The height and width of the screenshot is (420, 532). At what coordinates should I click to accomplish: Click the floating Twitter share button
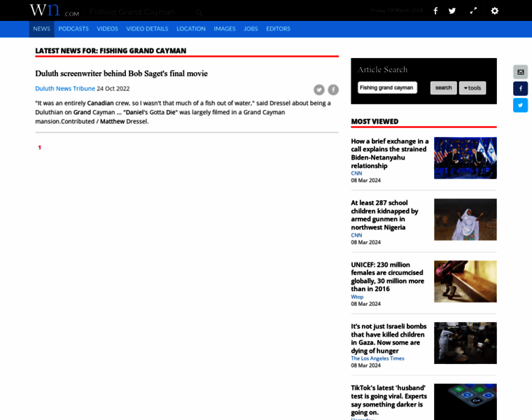(520, 106)
